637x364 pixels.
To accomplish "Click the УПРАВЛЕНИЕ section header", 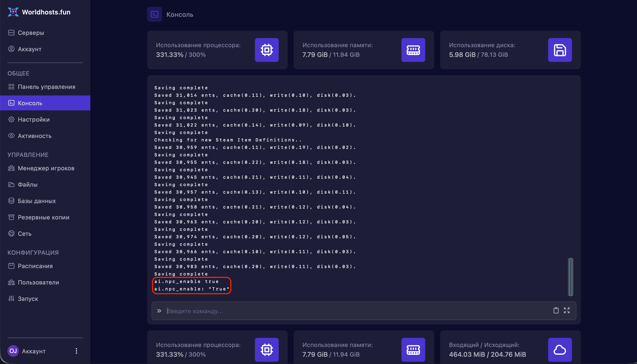I will click(x=28, y=155).
